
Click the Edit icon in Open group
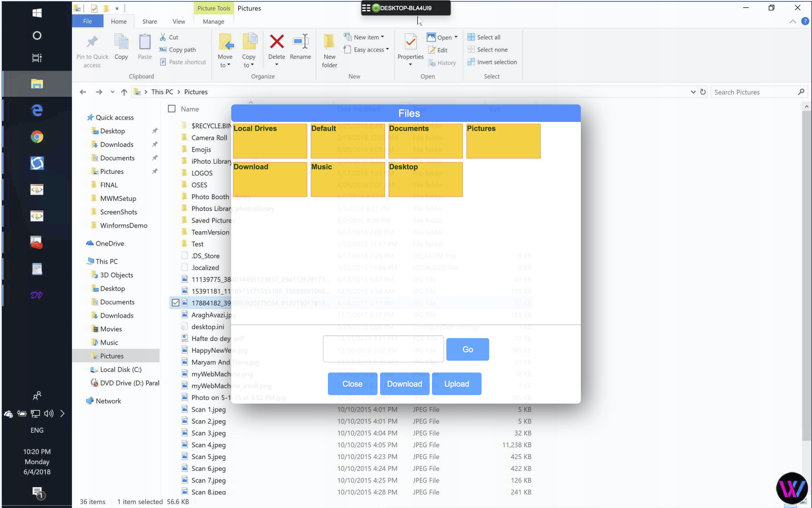[431, 50]
